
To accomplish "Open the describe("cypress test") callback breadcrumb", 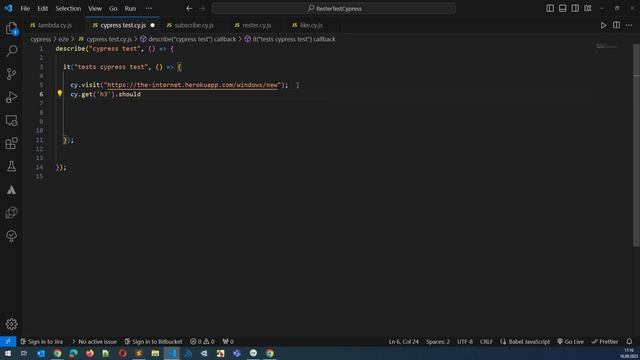I will coord(192,39).
